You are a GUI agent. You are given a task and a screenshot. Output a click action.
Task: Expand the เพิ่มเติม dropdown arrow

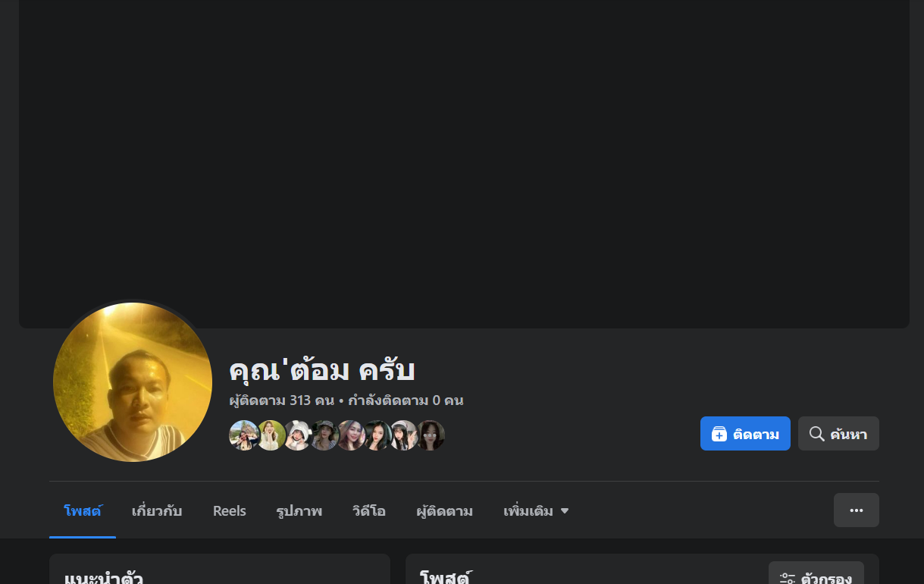[x=564, y=511]
